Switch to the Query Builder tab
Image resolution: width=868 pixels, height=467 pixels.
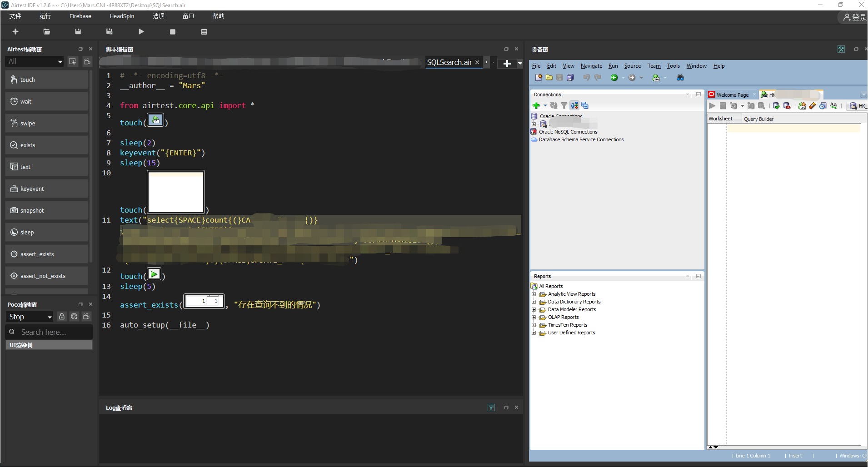758,119
